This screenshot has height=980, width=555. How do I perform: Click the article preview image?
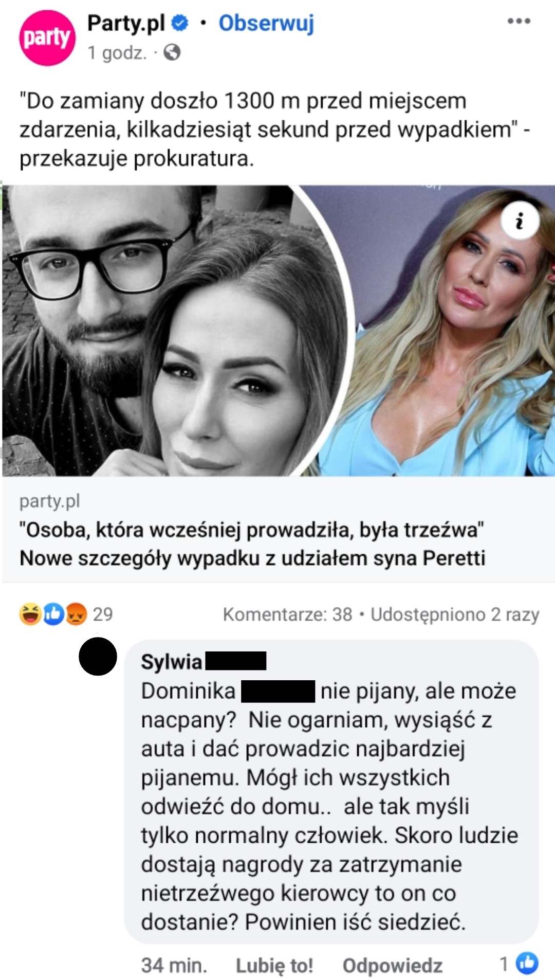pos(279,331)
